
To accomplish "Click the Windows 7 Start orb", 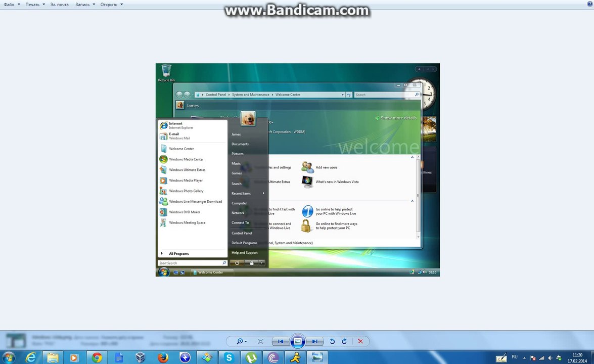I will 8,357.
